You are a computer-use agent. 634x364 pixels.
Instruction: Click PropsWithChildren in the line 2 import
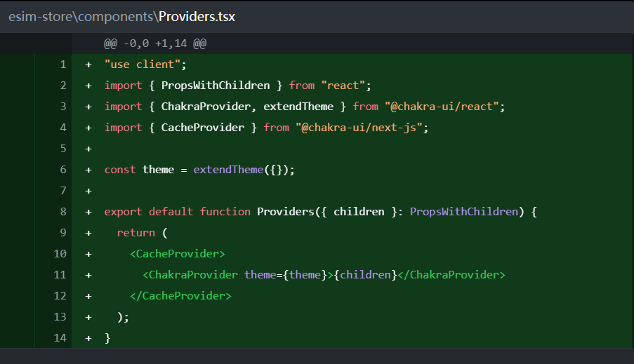tap(216, 86)
